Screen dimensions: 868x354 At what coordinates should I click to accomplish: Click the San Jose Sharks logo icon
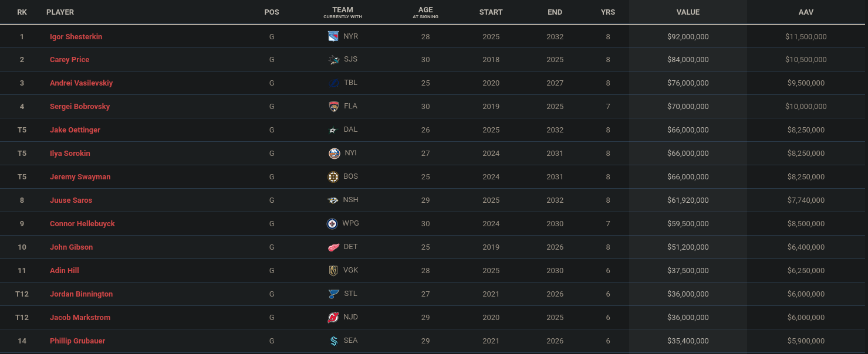point(333,60)
